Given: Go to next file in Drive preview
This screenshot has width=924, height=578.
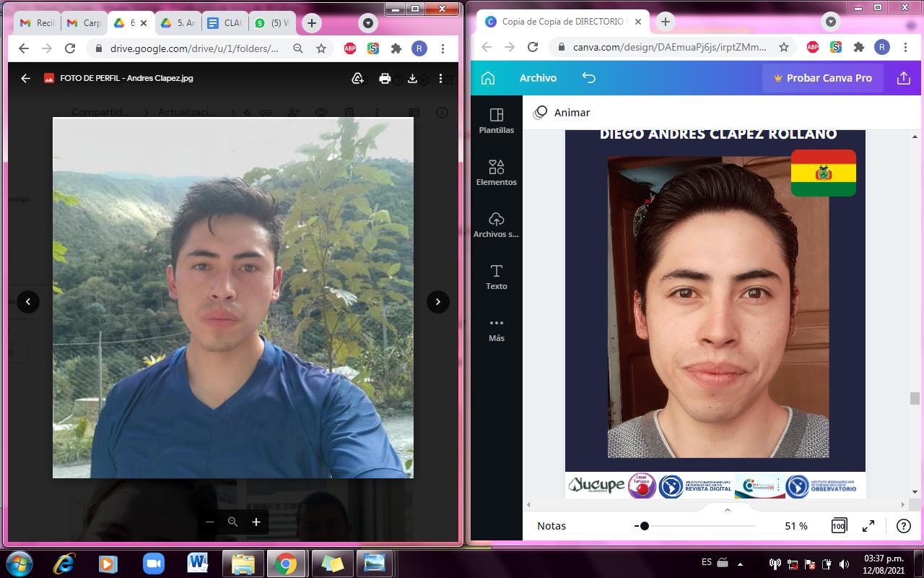Looking at the screenshot, I should click(438, 302).
